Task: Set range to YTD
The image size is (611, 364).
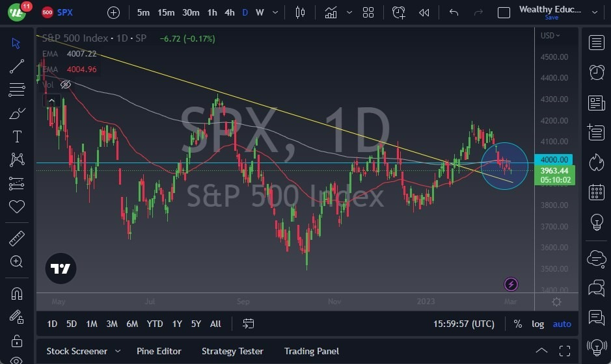Action: [155, 324]
